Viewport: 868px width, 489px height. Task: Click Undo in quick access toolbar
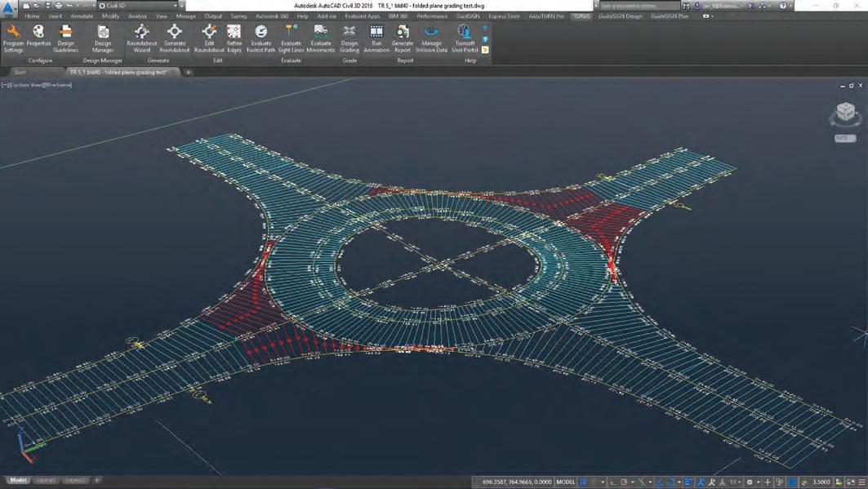pyautogui.click(x=70, y=6)
